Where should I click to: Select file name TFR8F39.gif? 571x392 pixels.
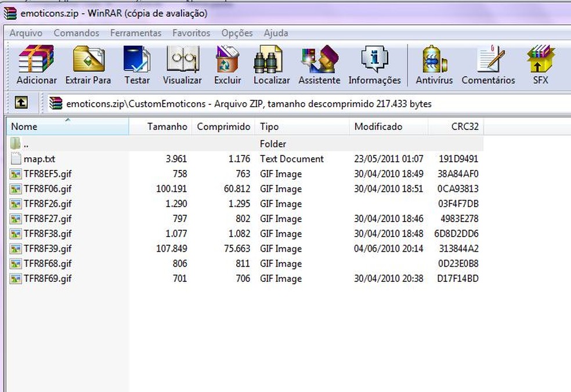48,248
